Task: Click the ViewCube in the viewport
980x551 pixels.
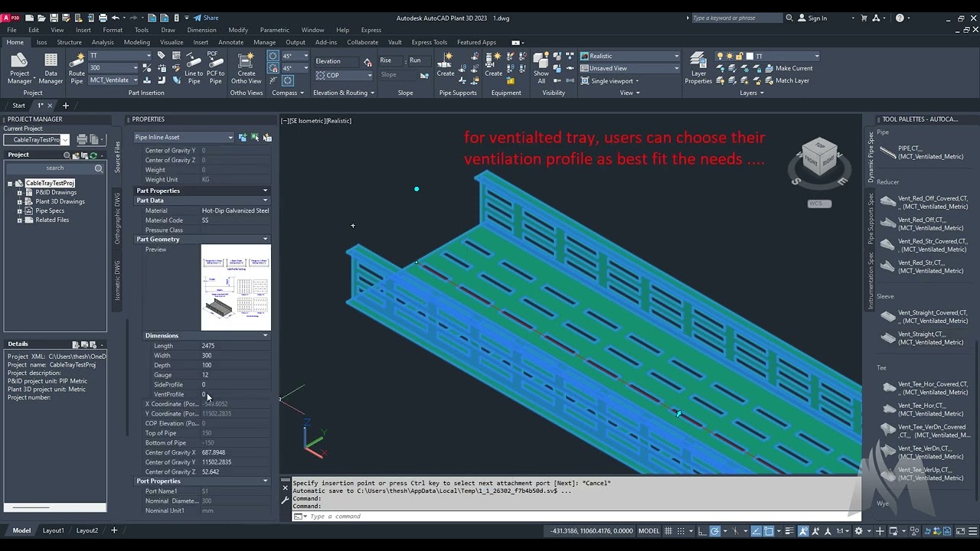Action: (819, 158)
